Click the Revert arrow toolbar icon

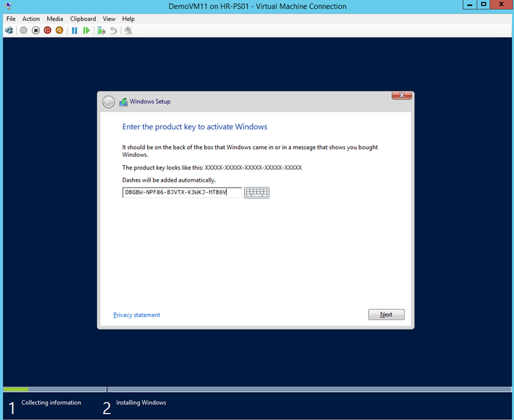tap(113, 30)
